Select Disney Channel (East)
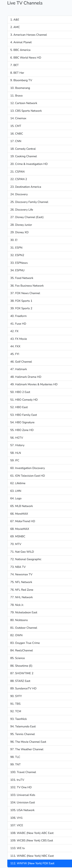The image size is (72, 868). (x=39, y=217)
